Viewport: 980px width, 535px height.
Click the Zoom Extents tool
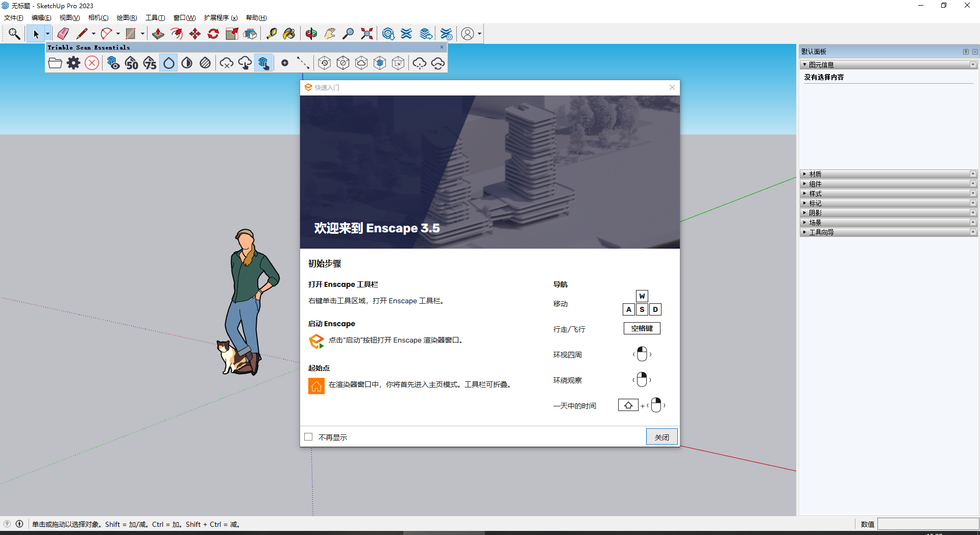(x=366, y=34)
